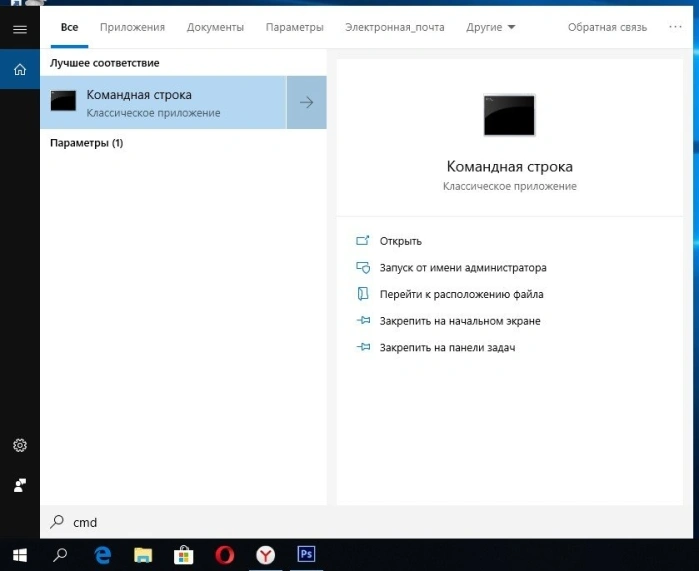The height and width of the screenshot is (571, 699).
Task: Click Перейти к расположению файла
Action: click(x=461, y=294)
